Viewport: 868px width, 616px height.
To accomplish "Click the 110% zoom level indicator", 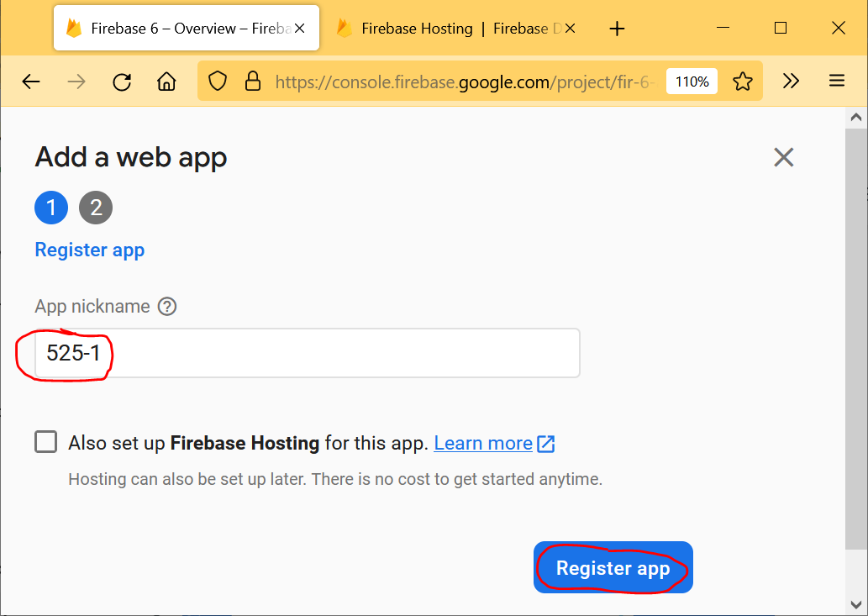I will [692, 82].
